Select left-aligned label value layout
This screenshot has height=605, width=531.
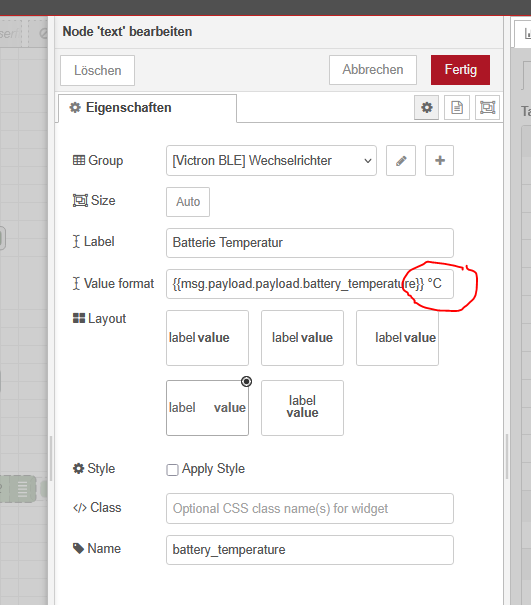point(207,338)
